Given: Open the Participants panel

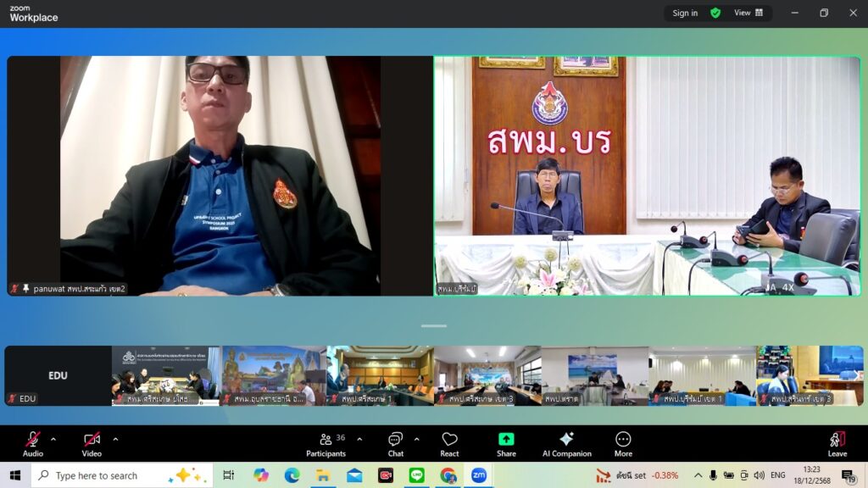Looking at the screenshot, I should (x=326, y=444).
